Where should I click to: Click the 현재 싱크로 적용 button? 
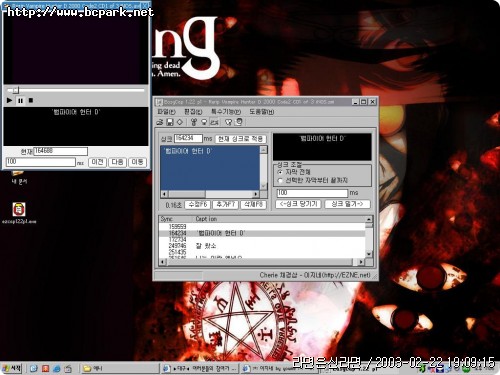point(241,139)
